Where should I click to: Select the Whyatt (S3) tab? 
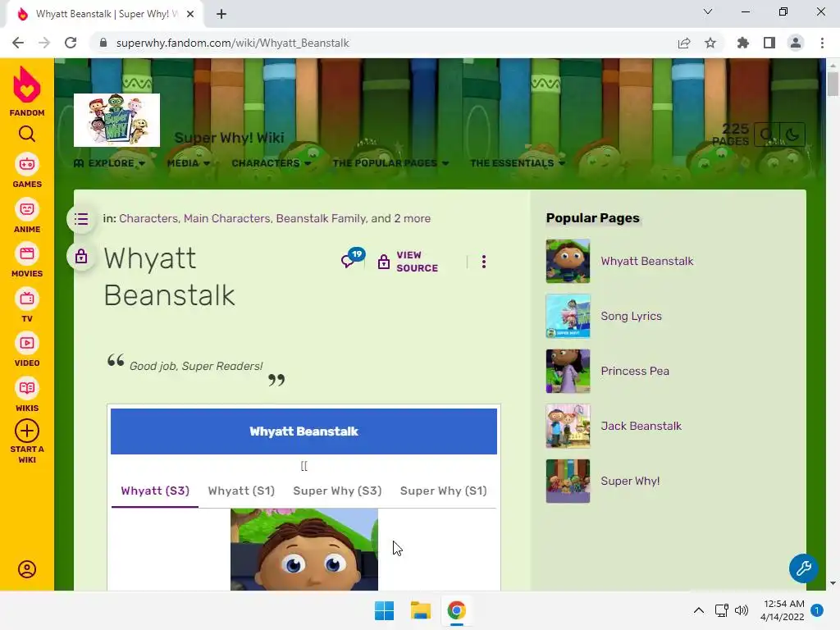[x=155, y=491]
